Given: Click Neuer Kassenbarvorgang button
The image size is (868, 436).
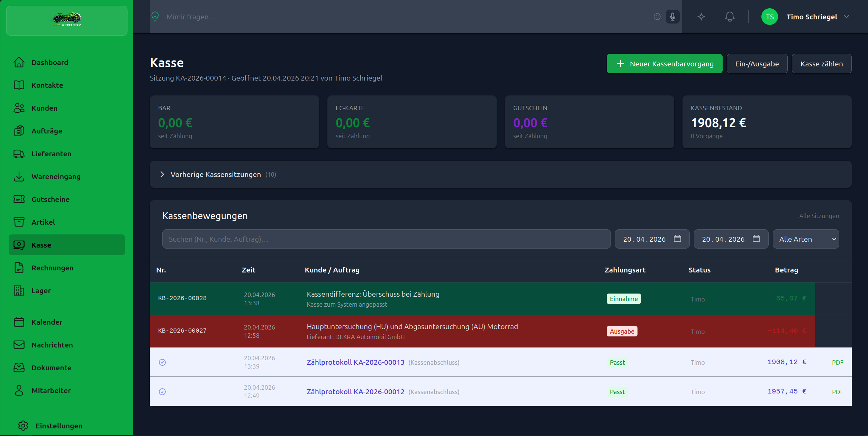Looking at the screenshot, I should (664, 64).
